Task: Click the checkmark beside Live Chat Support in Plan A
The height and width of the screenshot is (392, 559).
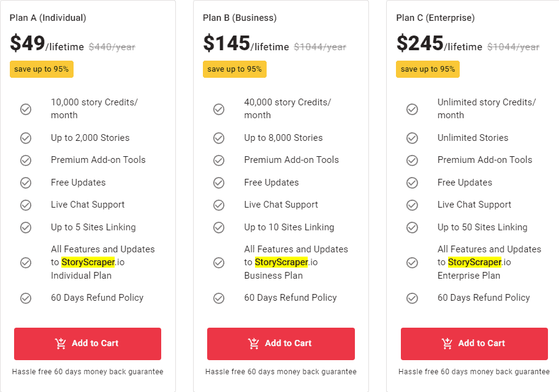Action: [x=26, y=205]
